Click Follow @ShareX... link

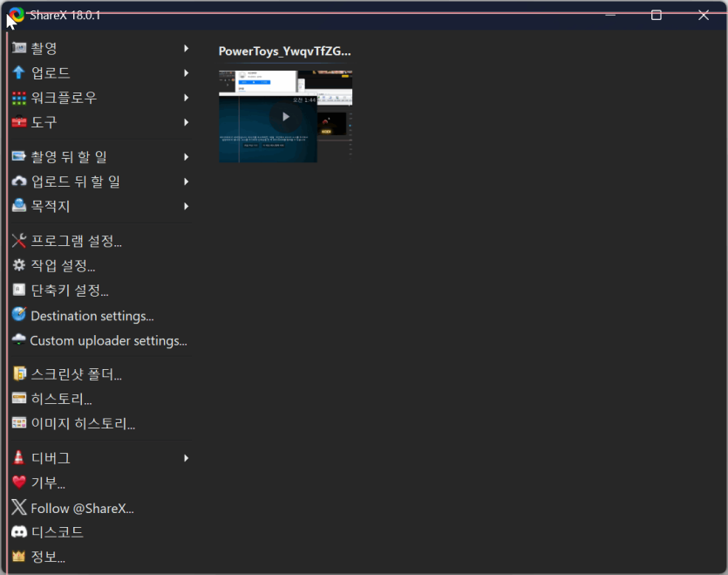(x=101, y=508)
